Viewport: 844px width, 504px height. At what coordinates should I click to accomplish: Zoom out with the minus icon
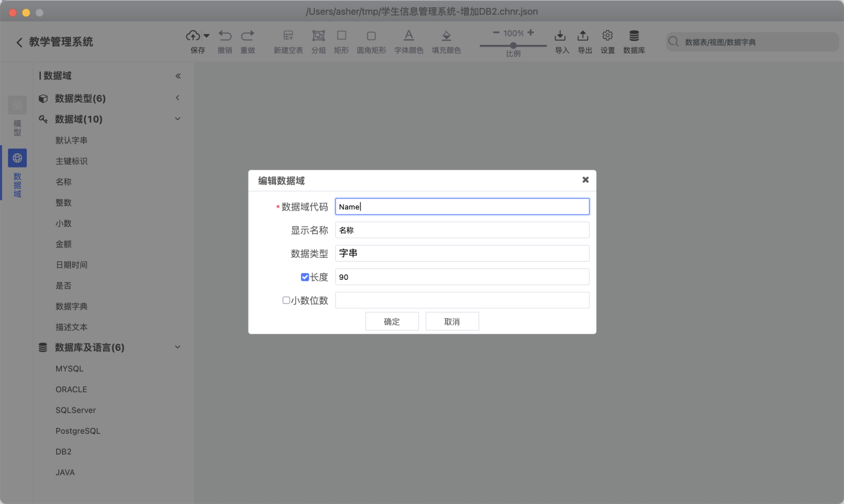coord(496,33)
